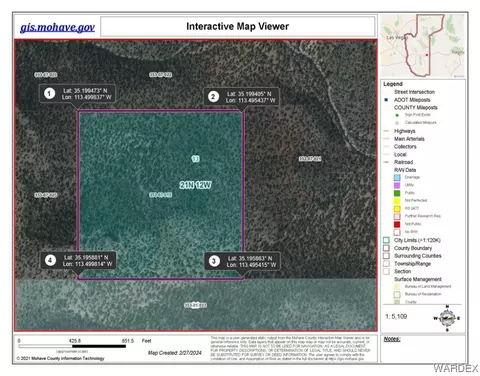480x376 pixels.
Task: Open the overview locator map thumbnail
Action: [x=423, y=46]
